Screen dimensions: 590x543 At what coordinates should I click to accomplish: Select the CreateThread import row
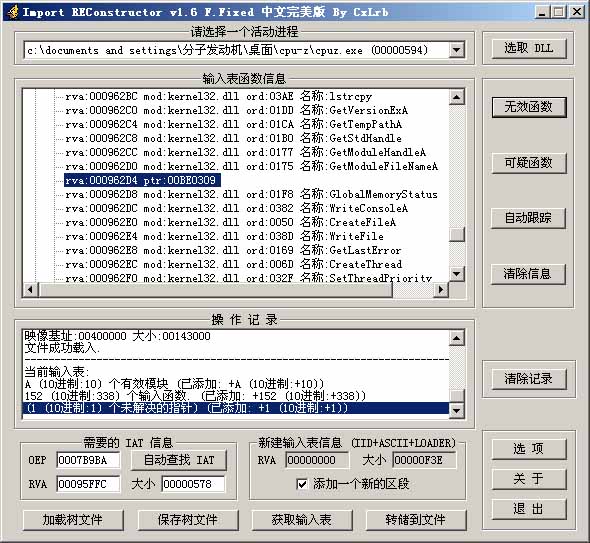tap(233, 264)
